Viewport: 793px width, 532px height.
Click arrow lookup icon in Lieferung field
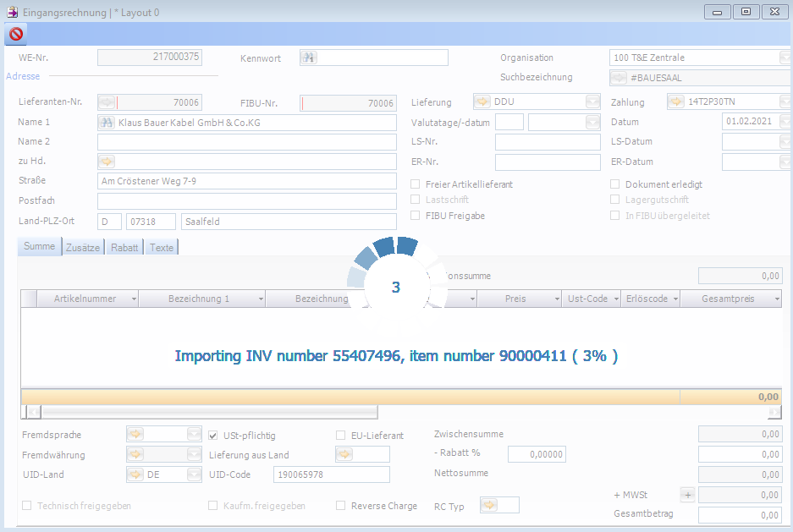point(482,101)
